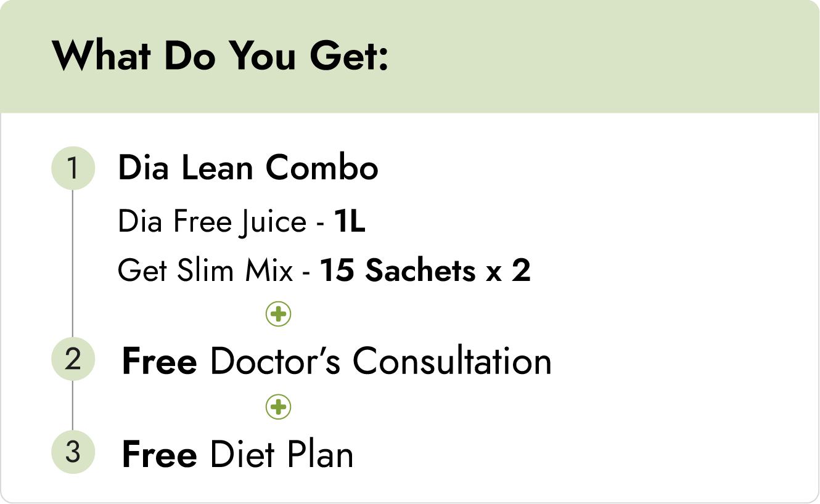Select the Get Slim Mix item text
Viewport: 820px width, 504px height.
pos(205,270)
